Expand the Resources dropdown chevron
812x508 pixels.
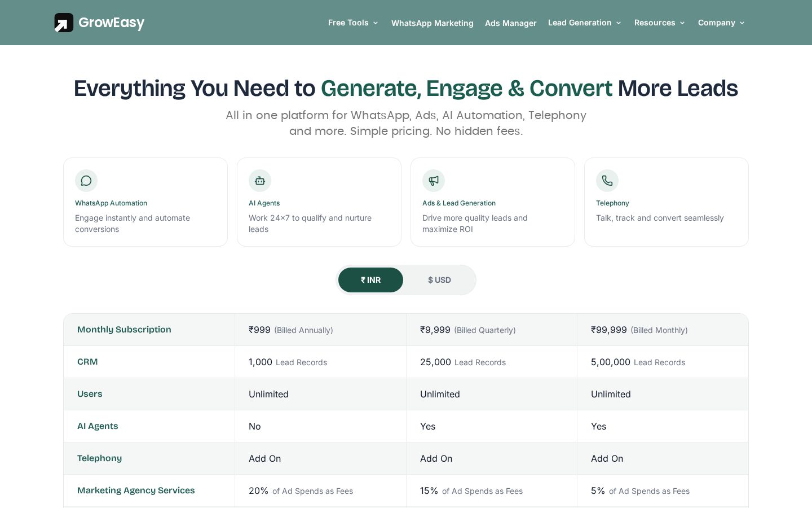point(682,23)
